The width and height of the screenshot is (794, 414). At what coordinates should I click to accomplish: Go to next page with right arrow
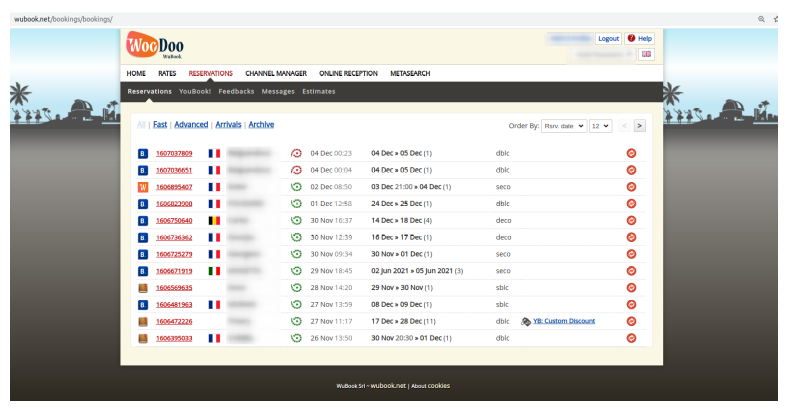coord(639,126)
